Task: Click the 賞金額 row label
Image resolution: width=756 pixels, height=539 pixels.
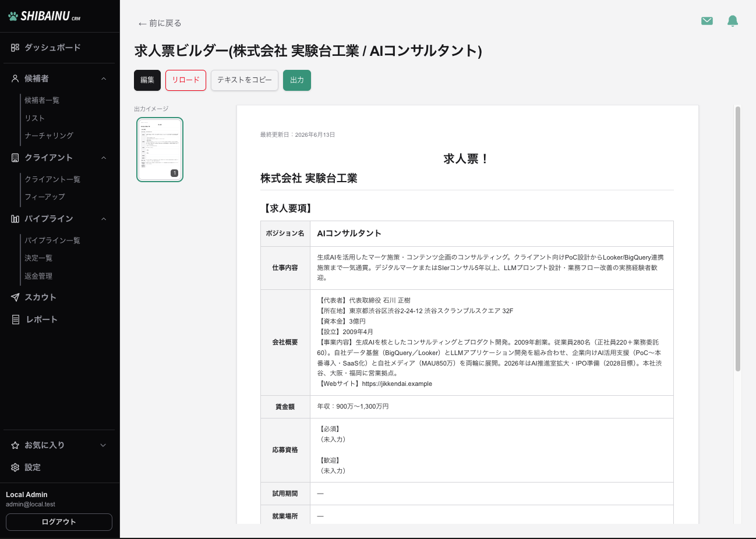Action: point(285,407)
